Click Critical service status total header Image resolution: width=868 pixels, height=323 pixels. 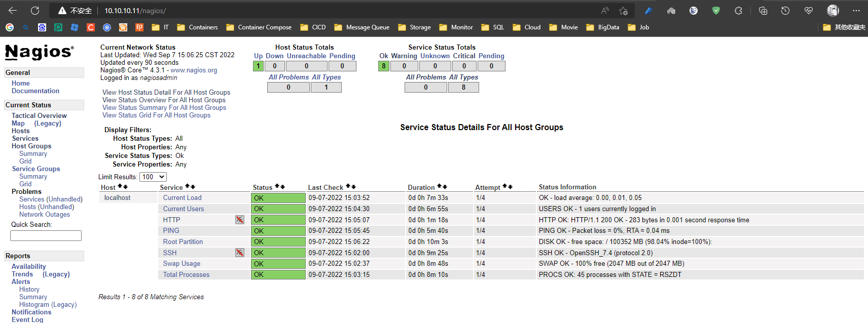[x=464, y=56]
